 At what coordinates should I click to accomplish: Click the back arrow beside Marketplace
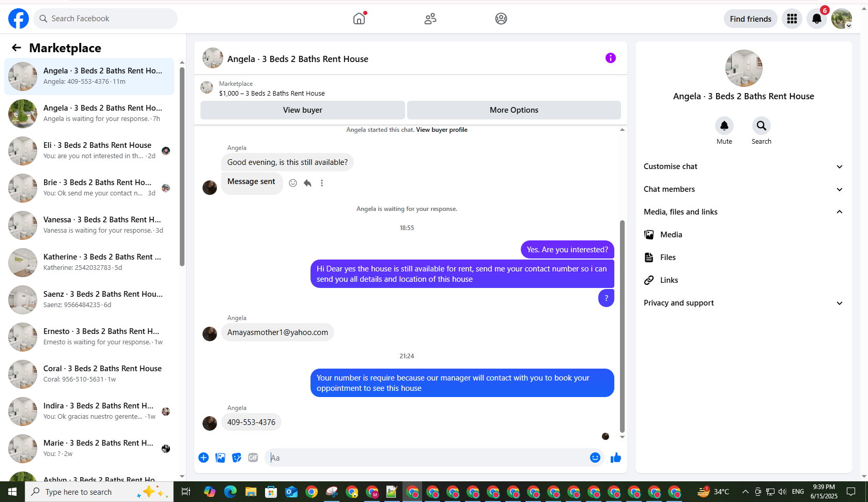click(x=17, y=48)
